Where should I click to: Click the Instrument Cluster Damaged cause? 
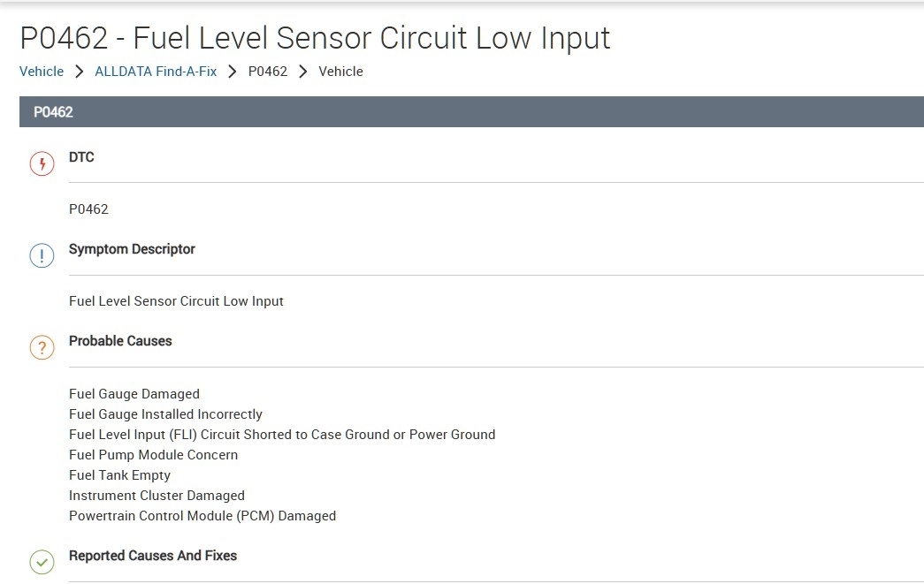[157, 496]
